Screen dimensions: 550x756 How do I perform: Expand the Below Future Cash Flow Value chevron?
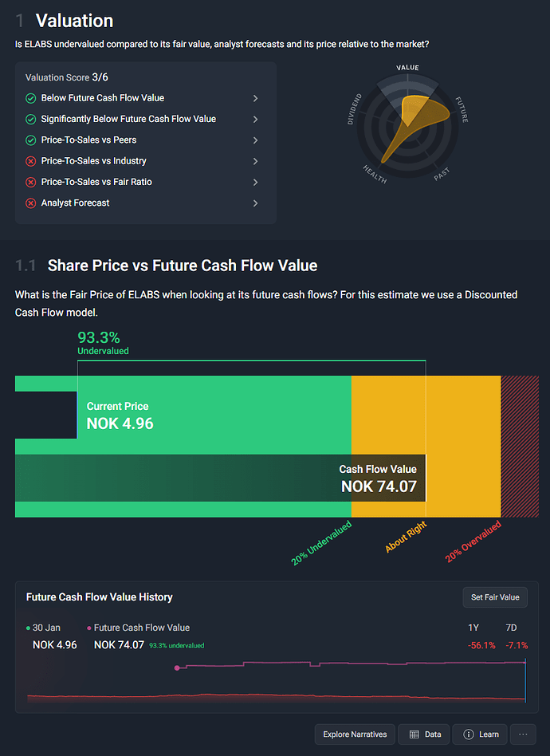255,98
